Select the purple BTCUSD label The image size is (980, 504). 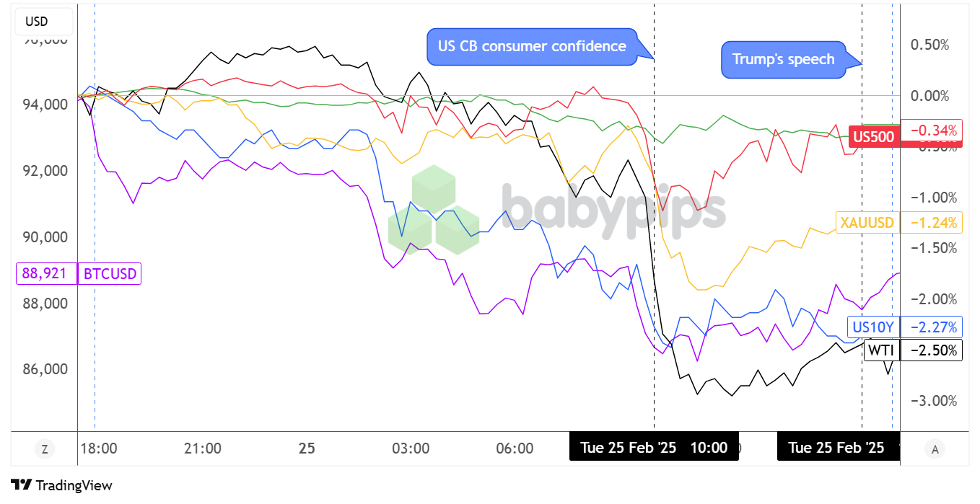pyautogui.click(x=110, y=274)
